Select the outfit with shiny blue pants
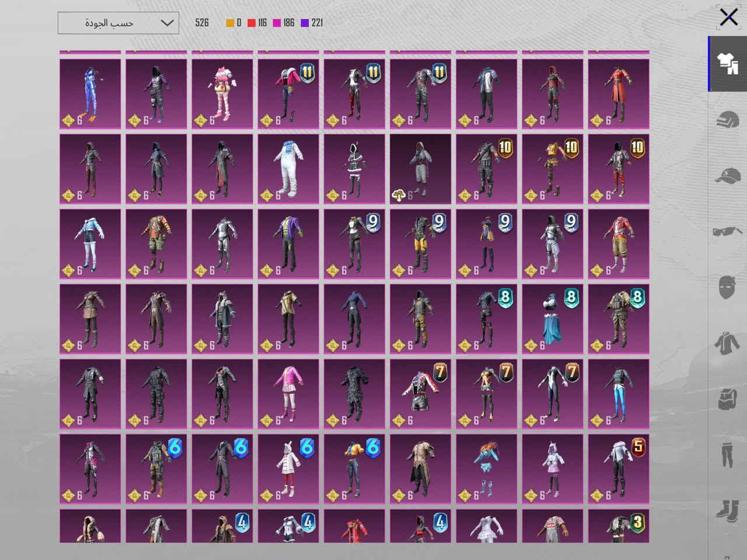Viewport: 747px width, 560px height. point(619,394)
